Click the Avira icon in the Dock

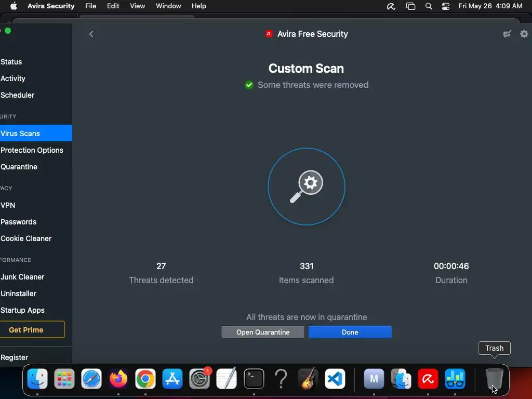428,379
